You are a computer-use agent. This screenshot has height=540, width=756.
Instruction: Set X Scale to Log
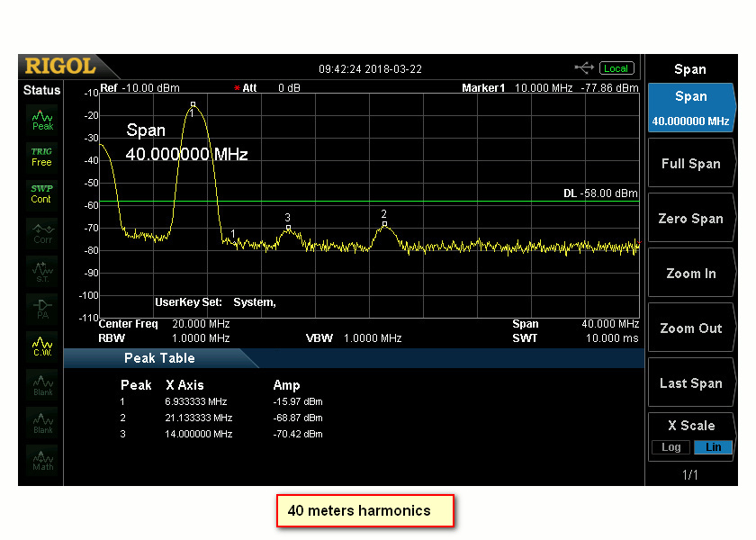tap(670, 447)
